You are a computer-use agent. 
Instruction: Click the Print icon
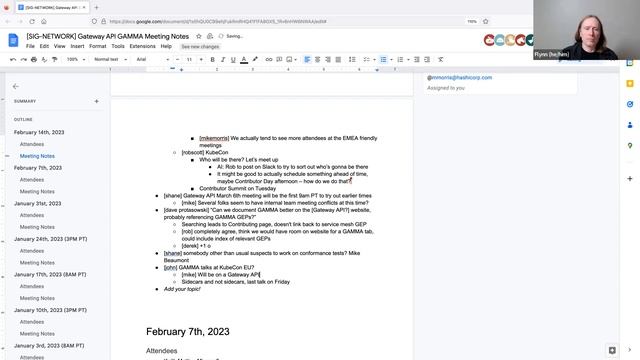[34, 60]
